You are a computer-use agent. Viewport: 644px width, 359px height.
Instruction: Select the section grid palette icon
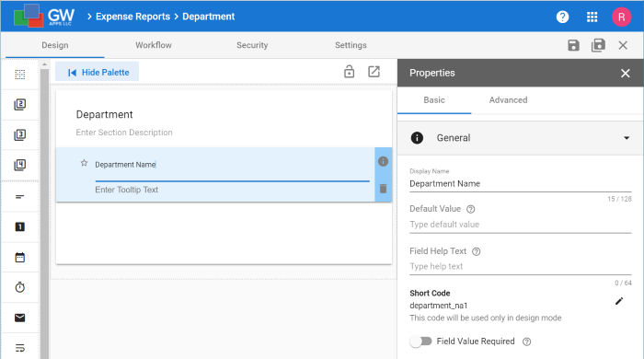coord(19,75)
